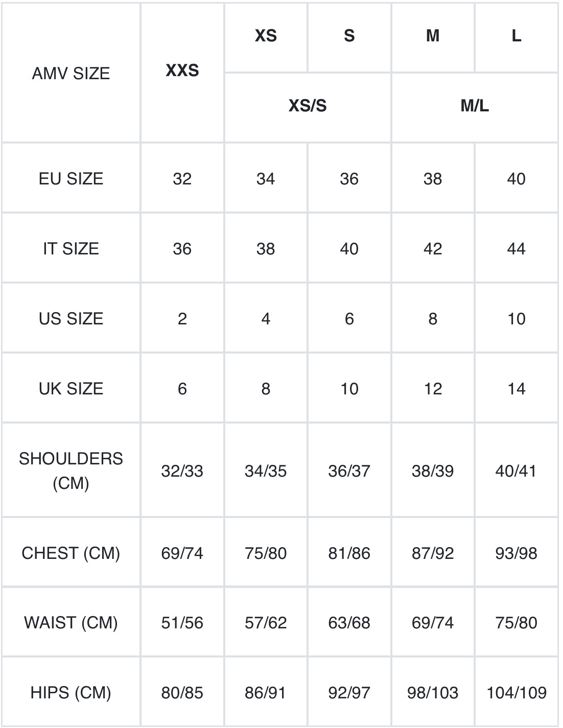Click shoulders measurement 36/37
Screen dimensions: 563x728
[349, 471]
